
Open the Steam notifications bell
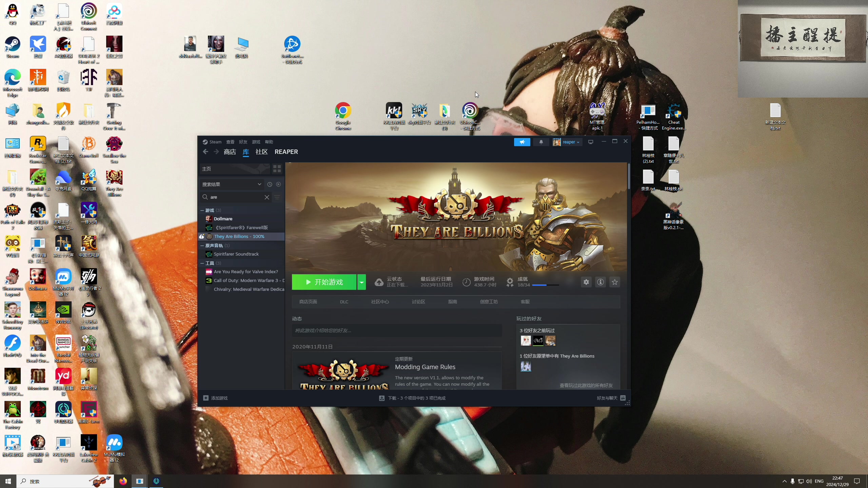click(541, 142)
